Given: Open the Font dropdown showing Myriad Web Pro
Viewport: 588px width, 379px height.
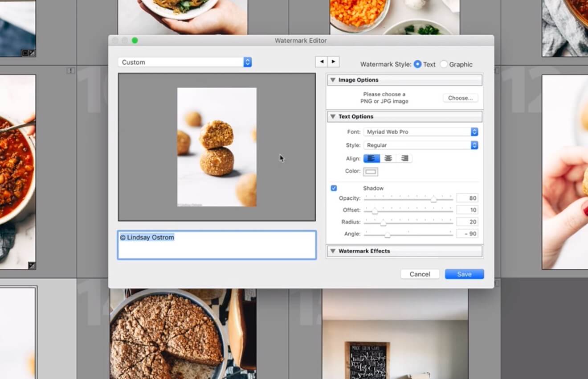Looking at the screenshot, I should click(474, 132).
